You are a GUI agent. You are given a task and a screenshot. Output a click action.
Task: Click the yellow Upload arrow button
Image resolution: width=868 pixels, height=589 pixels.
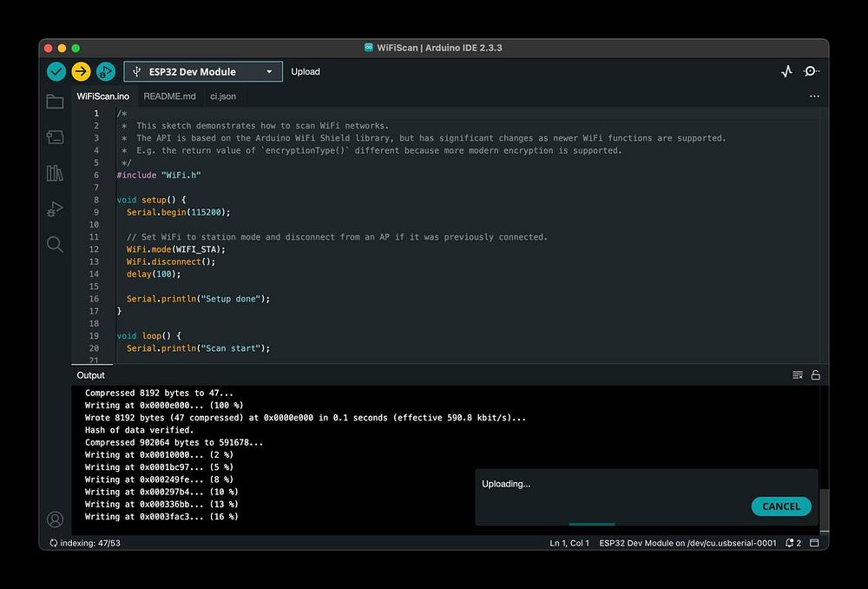click(81, 71)
